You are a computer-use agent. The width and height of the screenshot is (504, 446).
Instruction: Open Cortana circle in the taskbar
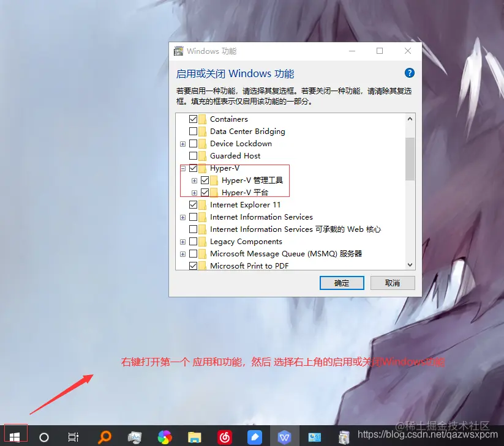pos(44,437)
